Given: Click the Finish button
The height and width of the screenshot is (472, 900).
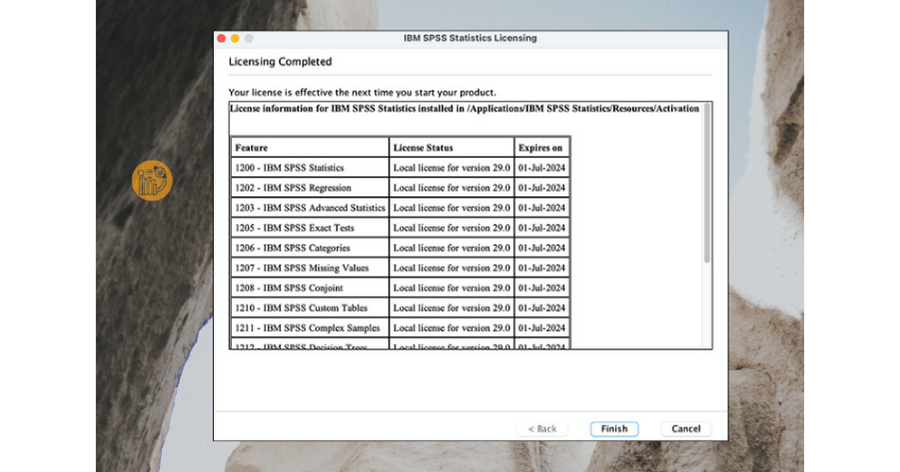Looking at the screenshot, I should [x=614, y=429].
